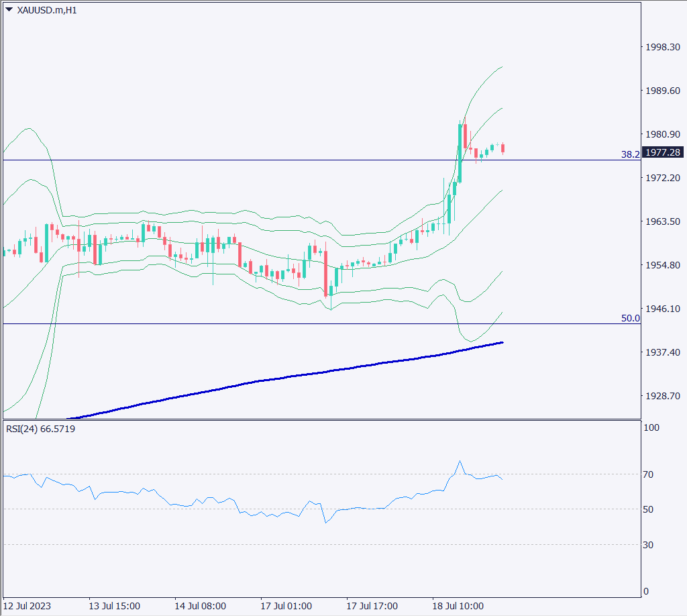Click the triangle arrow beside XAUUSD.m,H1

coord(9,10)
